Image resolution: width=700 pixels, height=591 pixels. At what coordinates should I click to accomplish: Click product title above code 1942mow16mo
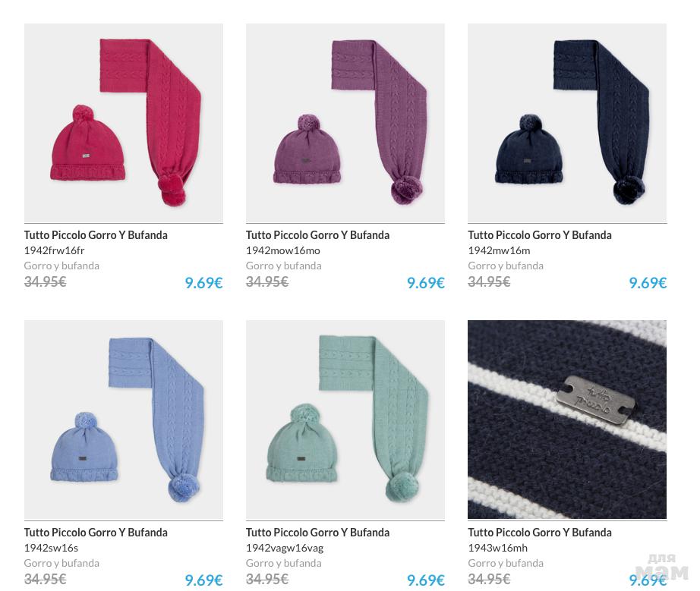coord(317,235)
